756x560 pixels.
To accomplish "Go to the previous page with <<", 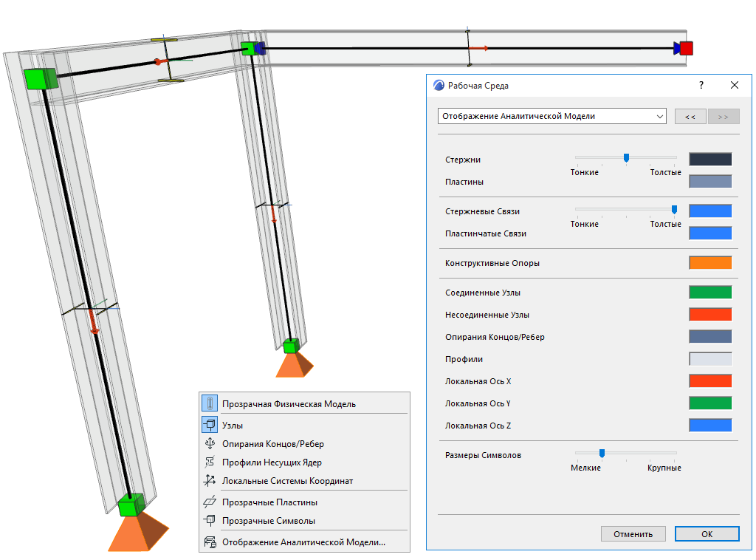I will pos(690,116).
